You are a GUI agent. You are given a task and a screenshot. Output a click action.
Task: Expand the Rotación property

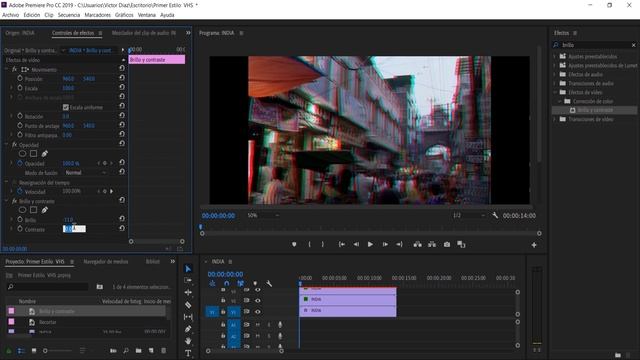tap(11, 116)
